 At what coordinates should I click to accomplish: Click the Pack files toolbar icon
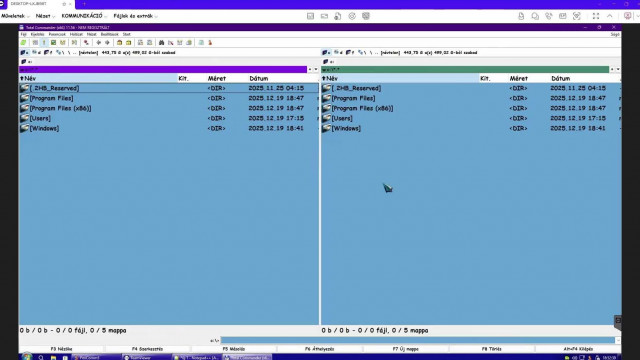(120, 42)
